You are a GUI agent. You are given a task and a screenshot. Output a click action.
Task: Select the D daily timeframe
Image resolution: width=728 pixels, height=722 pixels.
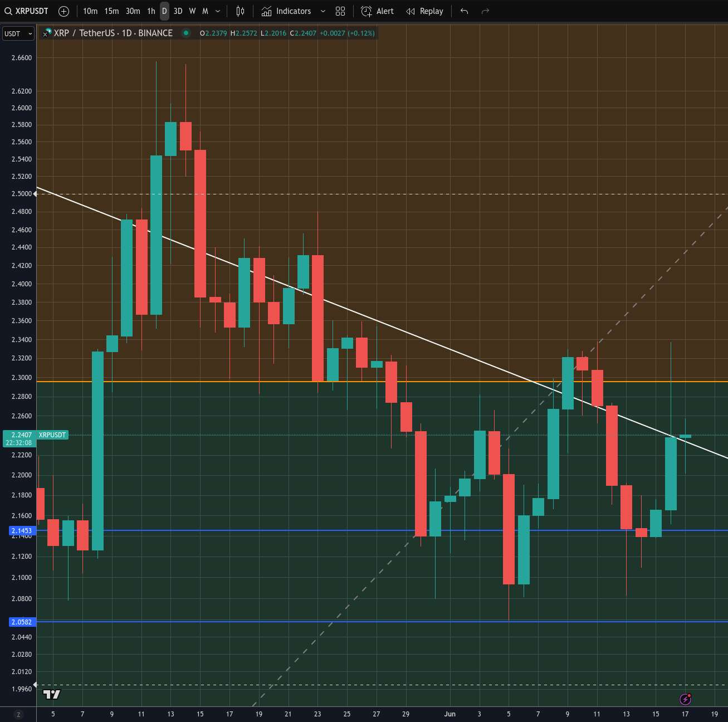click(164, 11)
